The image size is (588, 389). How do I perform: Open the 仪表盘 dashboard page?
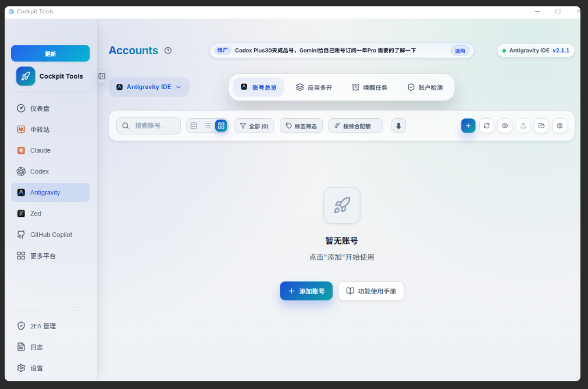50,108
